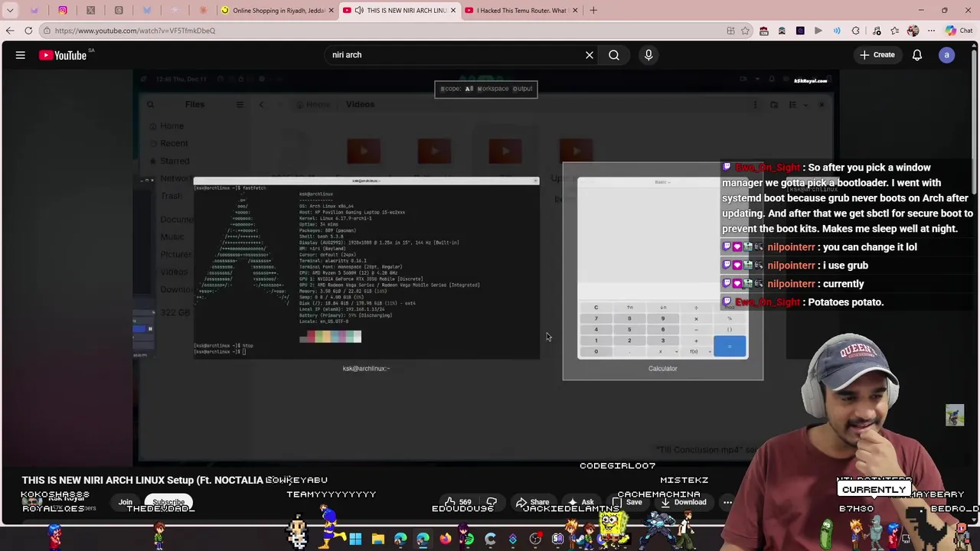The height and width of the screenshot is (551, 980).
Task: Open the Copilot Chat button
Action: click(x=959, y=31)
